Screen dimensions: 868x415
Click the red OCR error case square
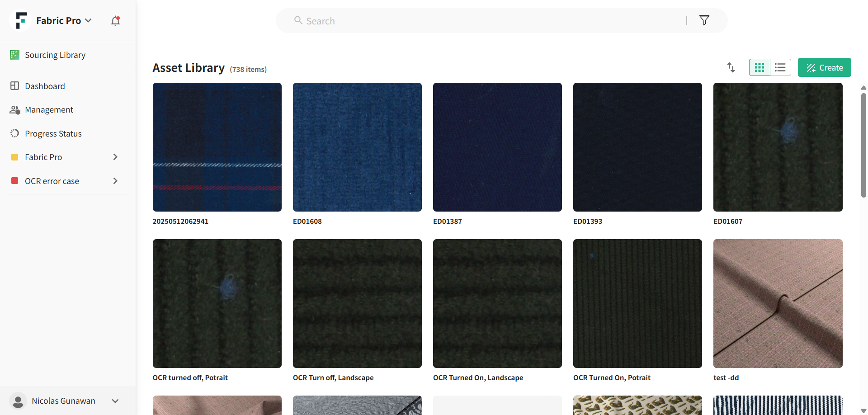click(x=14, y=181)
